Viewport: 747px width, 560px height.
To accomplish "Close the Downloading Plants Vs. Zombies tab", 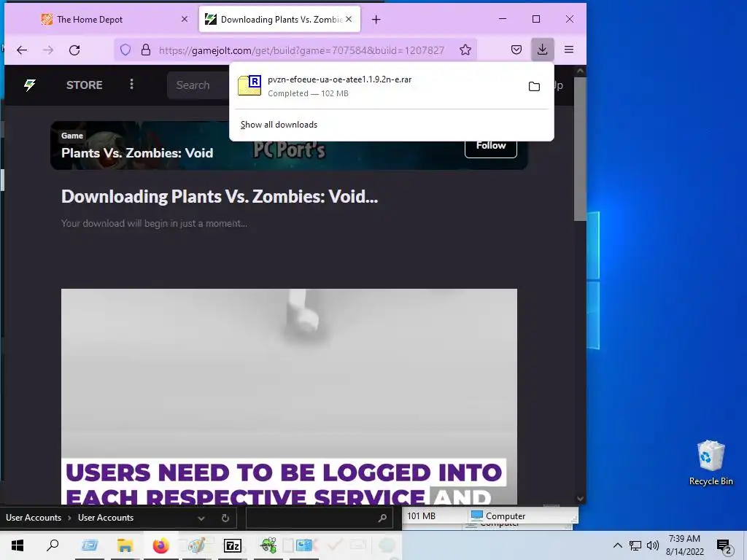I will (x=349, y=20).
